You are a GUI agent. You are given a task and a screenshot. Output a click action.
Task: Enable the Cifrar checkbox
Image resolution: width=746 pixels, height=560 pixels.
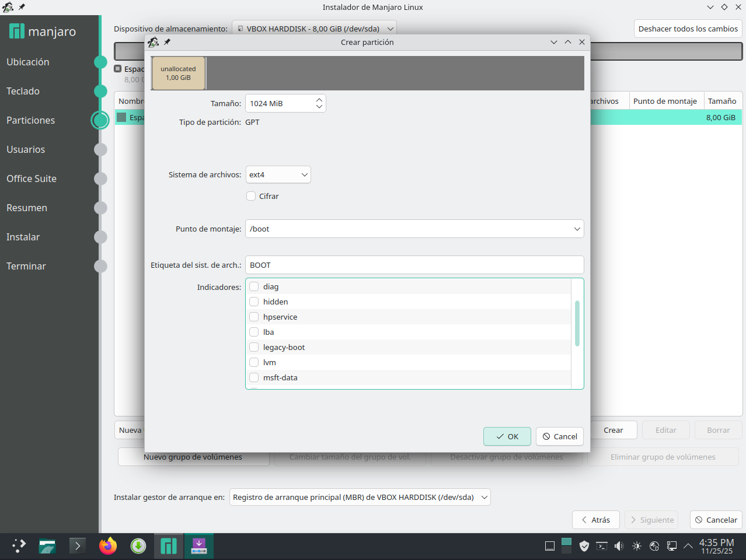252,196
